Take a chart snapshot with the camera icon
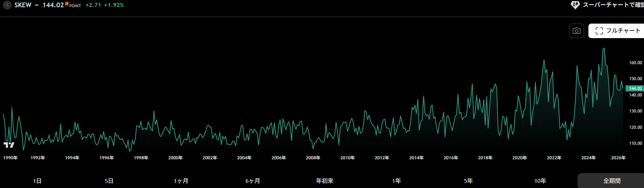 tap(576, 31)
